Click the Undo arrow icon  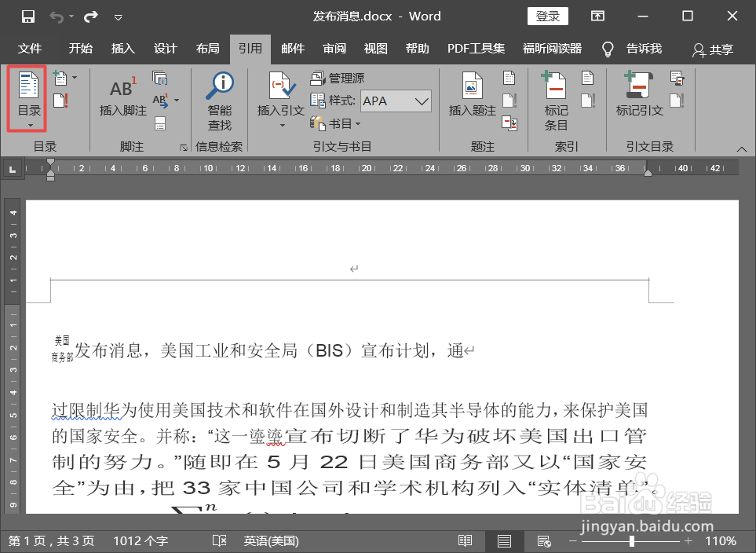pos(57,17)
